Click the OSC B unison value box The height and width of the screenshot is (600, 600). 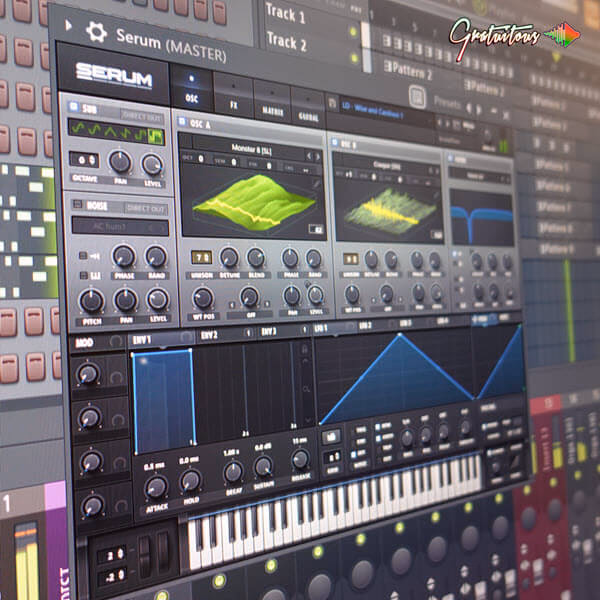(351, 259)
